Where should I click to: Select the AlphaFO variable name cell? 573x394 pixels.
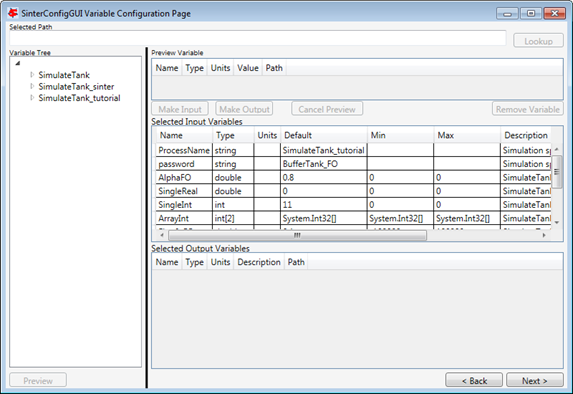click(x=184, y=177)
